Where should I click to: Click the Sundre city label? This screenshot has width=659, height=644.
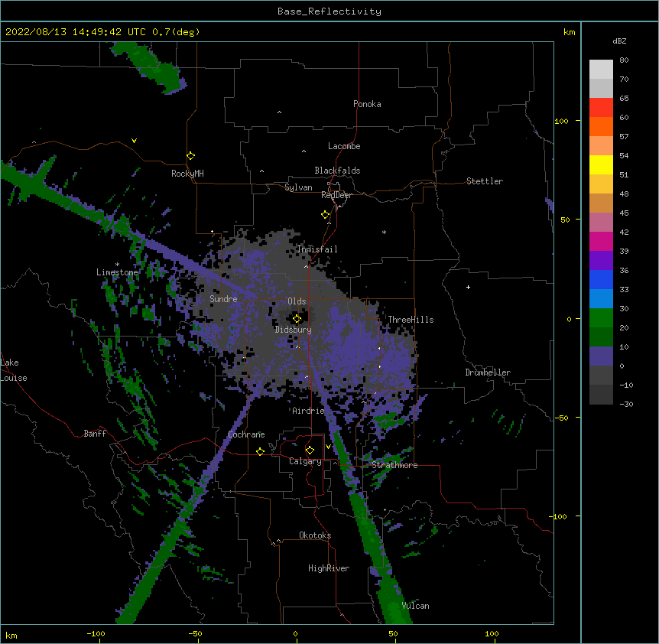pyautogui.click(x=223, y=299)
